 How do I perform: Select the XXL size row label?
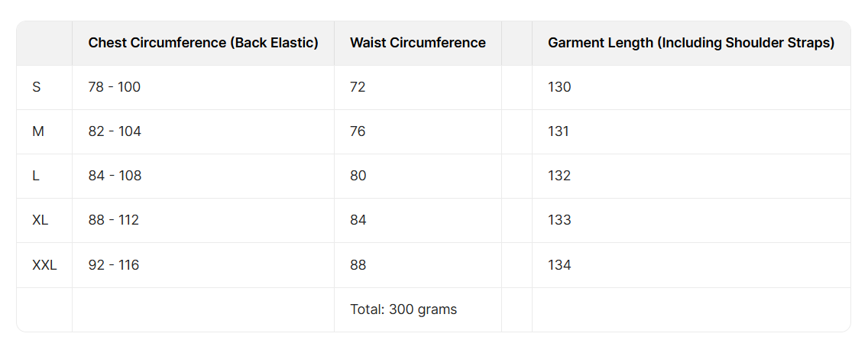44,265
